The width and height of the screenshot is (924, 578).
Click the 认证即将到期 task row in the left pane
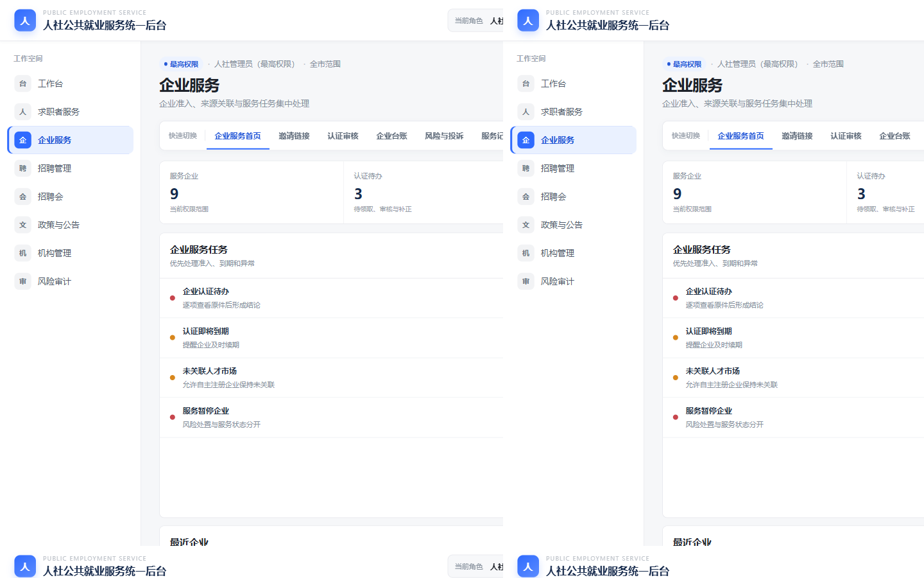pyautogui.click(x=331, y=338)
